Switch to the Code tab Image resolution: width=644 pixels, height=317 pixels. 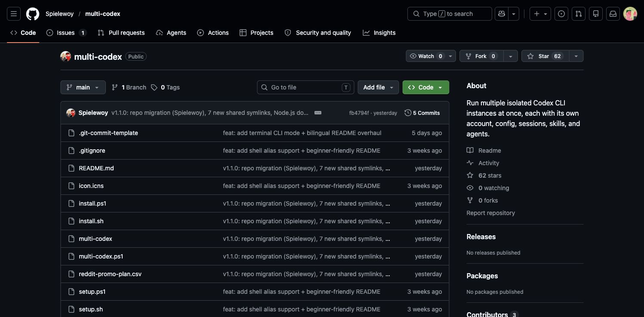coord(23,33)
